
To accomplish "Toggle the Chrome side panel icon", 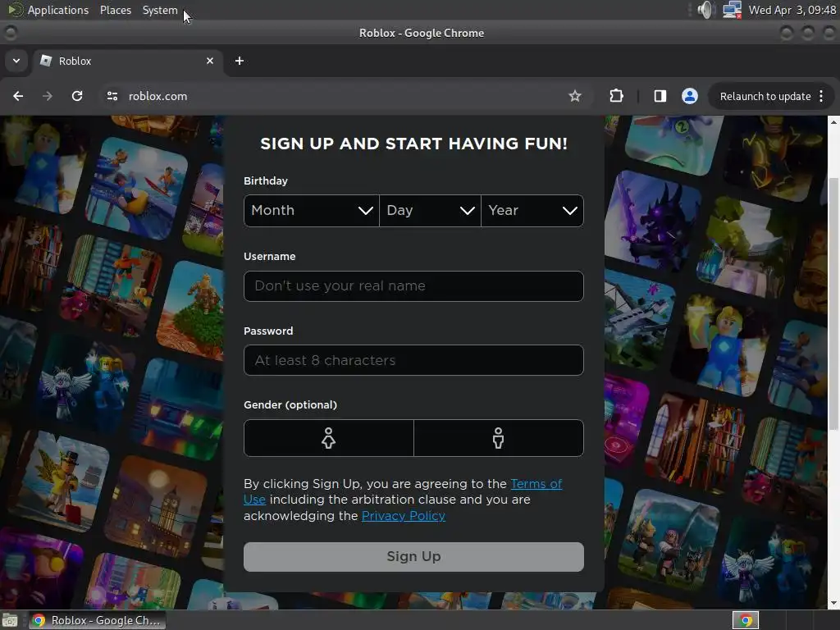I will pyautogui.click(x=660, y=96).
